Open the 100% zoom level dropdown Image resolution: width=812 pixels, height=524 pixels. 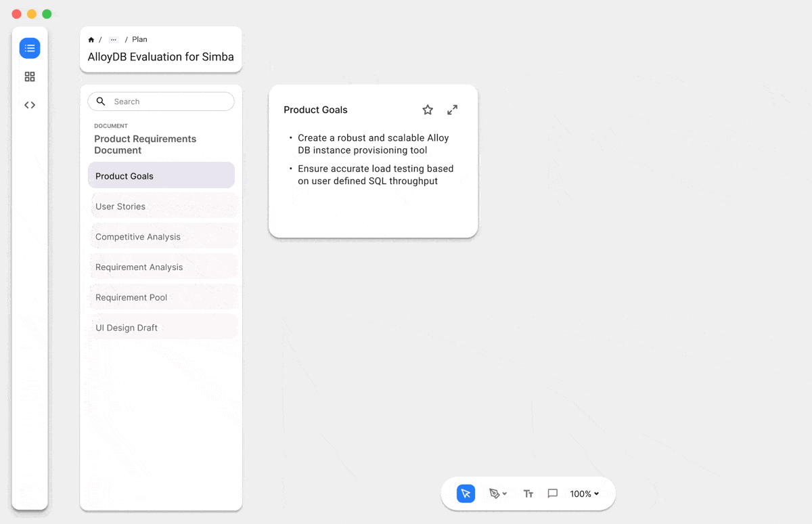(584, 494)
